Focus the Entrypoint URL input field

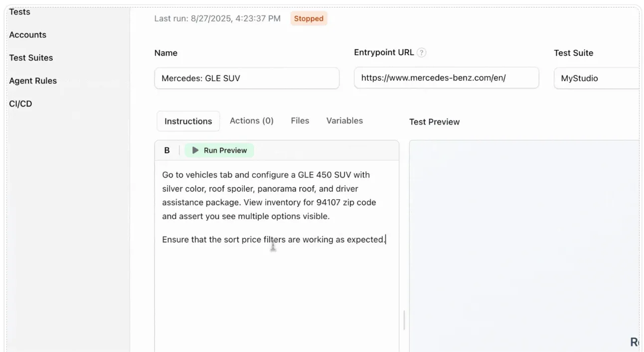(x=446, y=78)
